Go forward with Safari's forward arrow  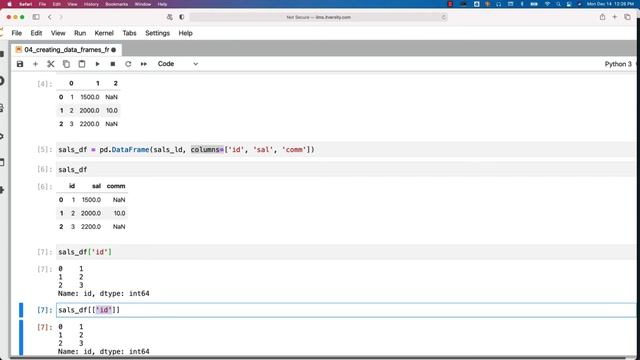click(x=61, y=17)
